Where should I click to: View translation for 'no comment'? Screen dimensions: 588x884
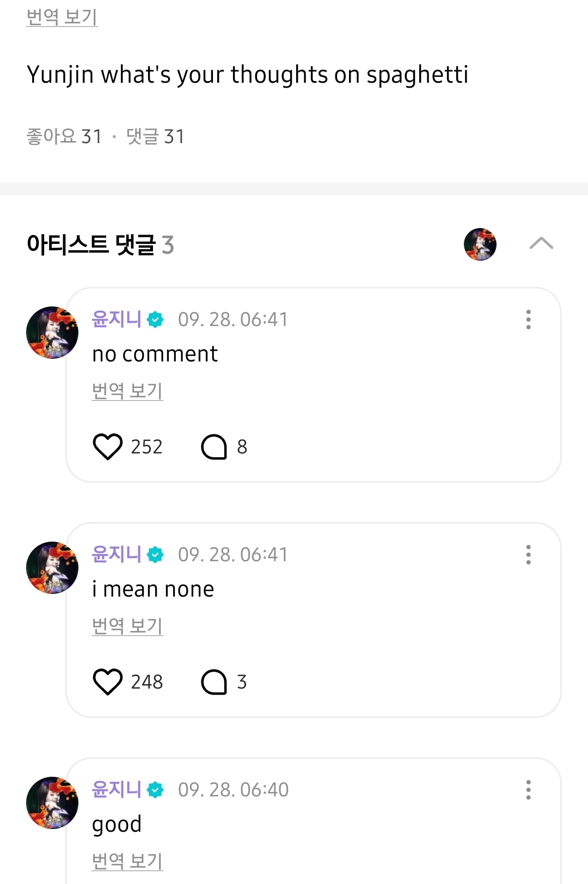click(x=127, y=390)
